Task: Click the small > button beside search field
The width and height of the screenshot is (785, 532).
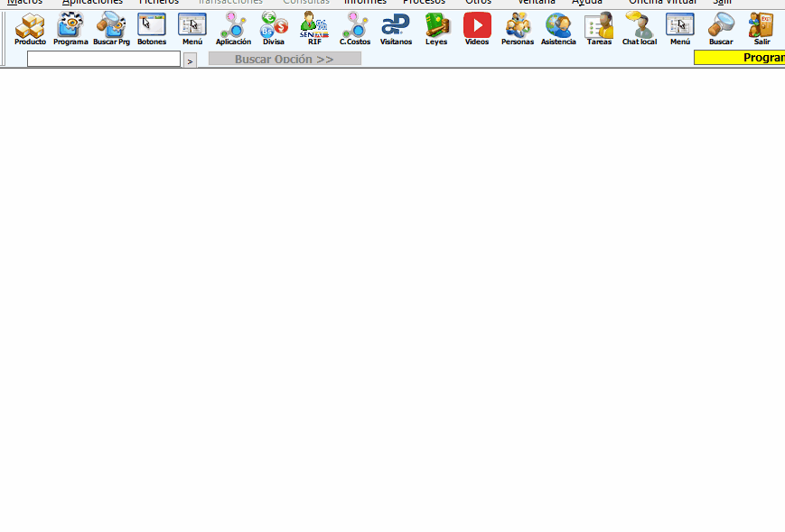Action: 190,61
